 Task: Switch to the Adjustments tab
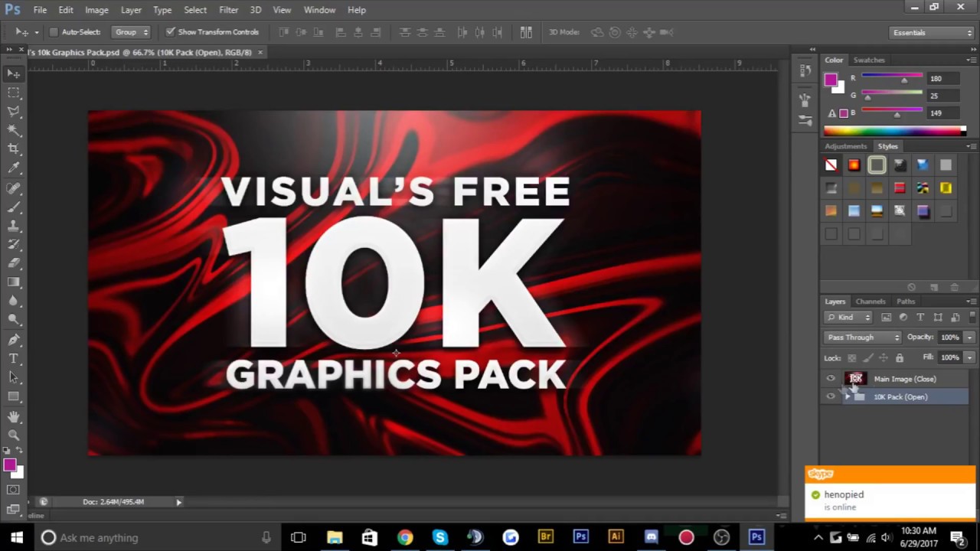coord(846,146)
